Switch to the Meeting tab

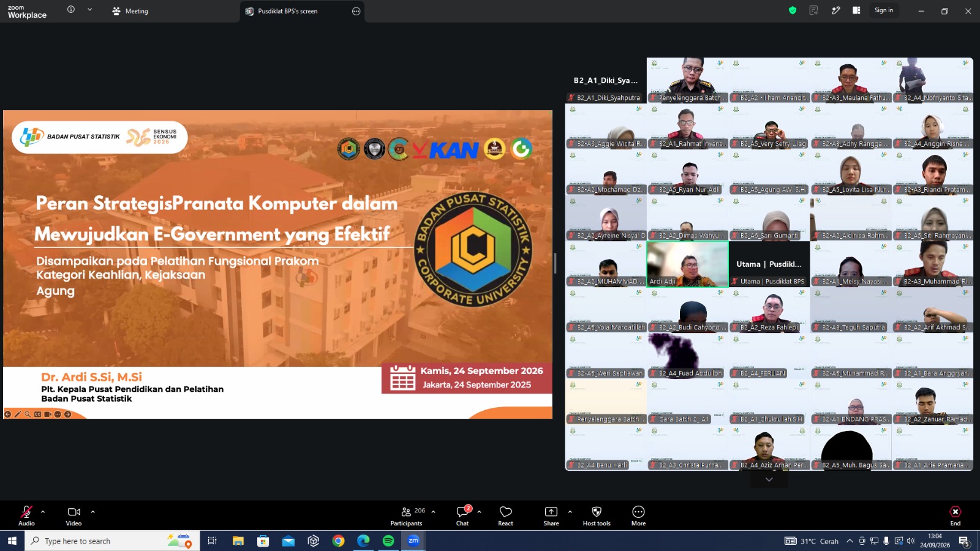[x=130, y=11]
